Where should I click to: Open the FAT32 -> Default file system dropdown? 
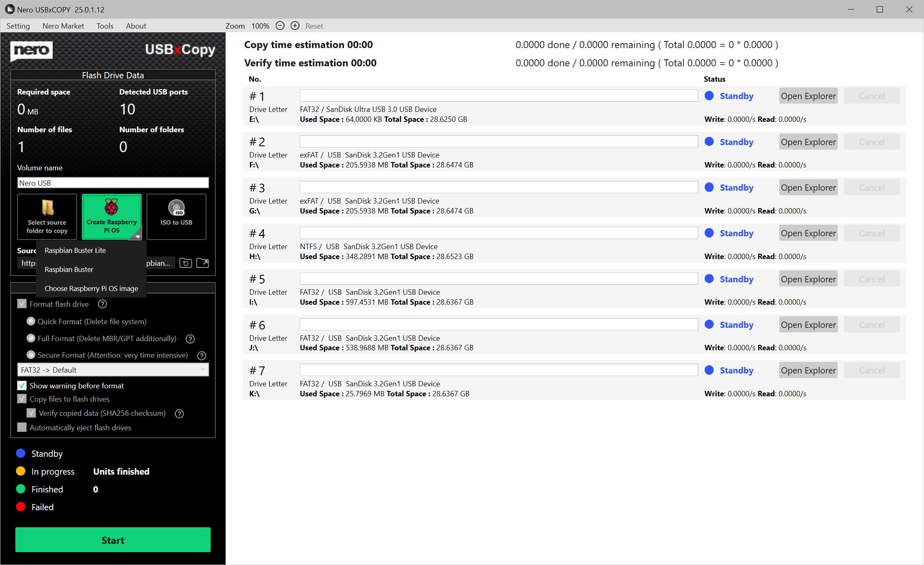point(113,370)
